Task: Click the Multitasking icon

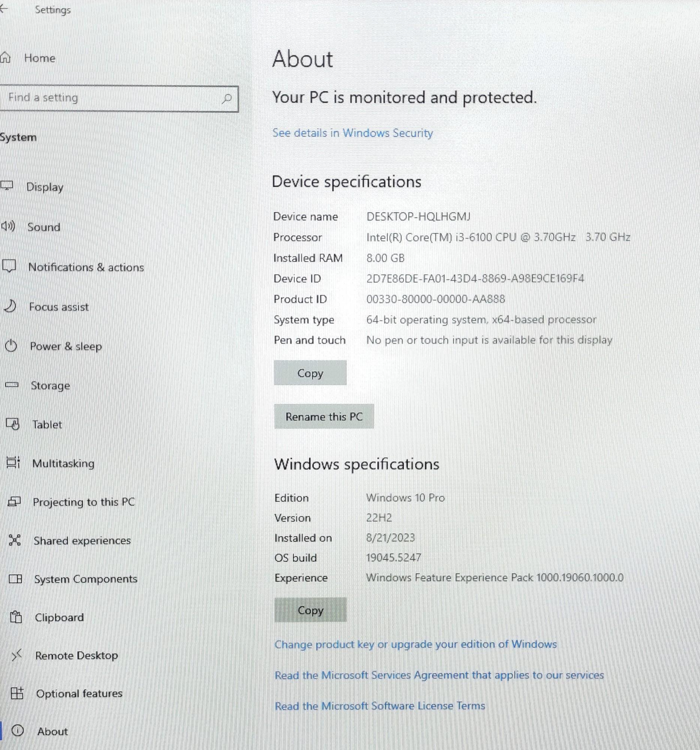Action: pos(13,462)
